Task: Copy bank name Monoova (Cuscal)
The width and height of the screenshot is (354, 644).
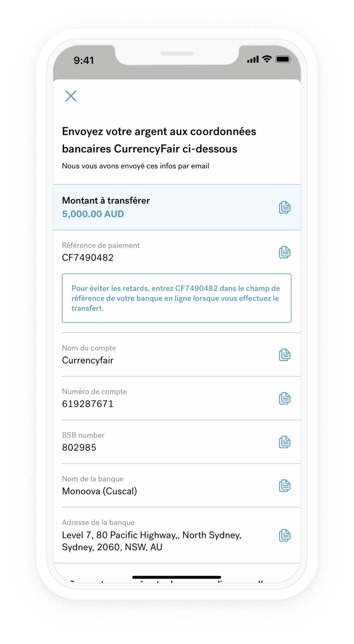Action: tap(285, 486)
